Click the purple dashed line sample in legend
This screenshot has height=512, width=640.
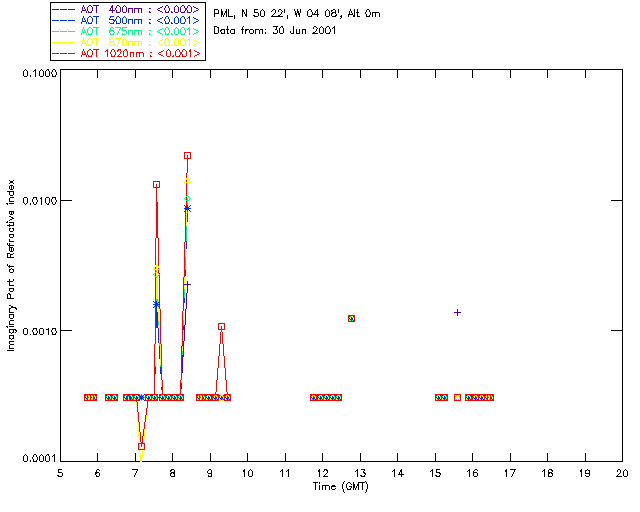[x=64, y=9]
